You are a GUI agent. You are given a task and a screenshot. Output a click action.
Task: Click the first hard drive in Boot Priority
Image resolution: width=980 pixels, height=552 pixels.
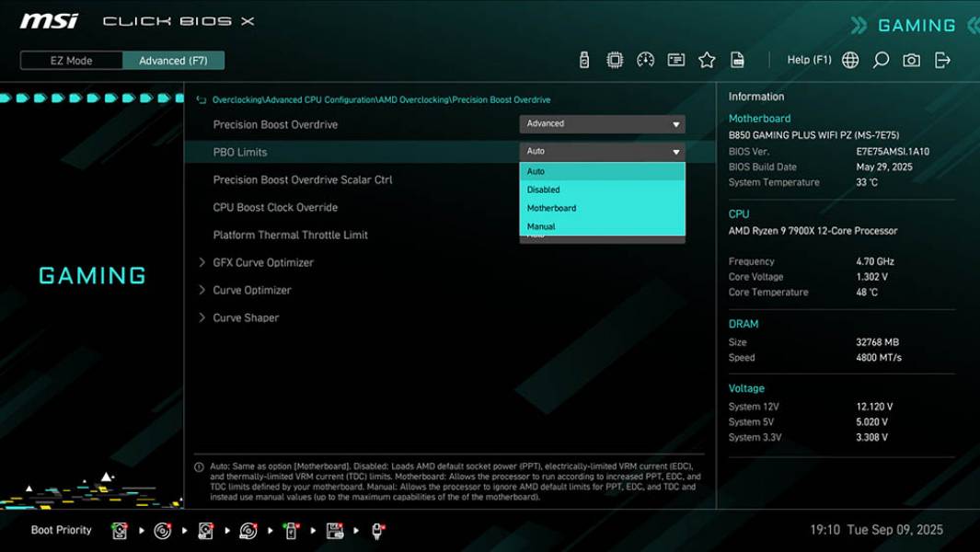pyautogui.click(x=119, y=530)
